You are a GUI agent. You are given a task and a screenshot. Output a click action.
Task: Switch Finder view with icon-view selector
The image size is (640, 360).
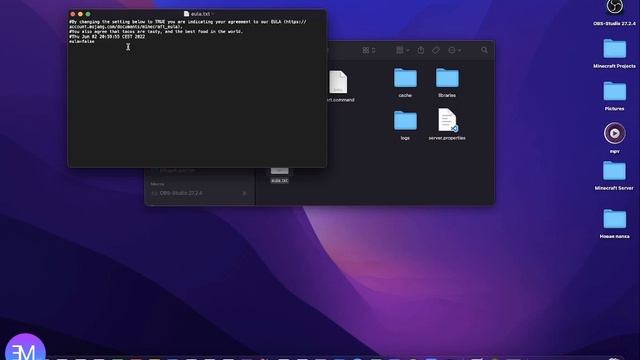pyautogui.click(x=369, y=50)
